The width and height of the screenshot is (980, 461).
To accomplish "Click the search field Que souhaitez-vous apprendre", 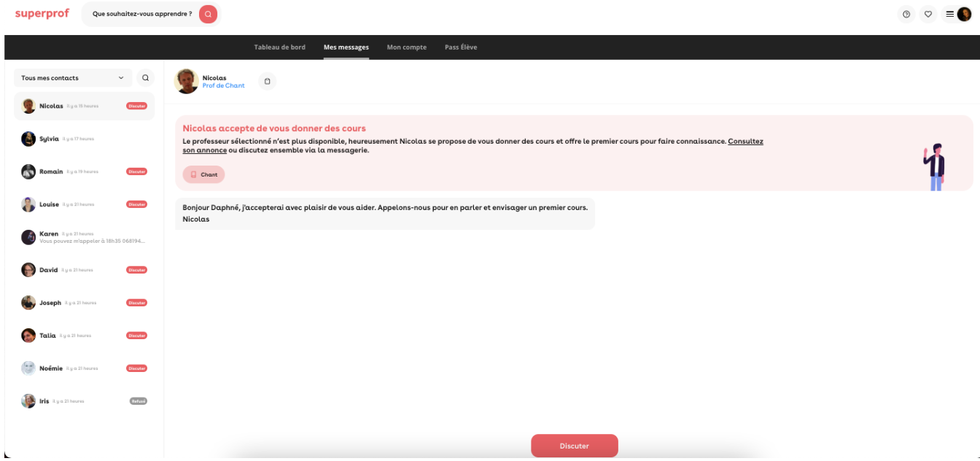I will pyautogui.click(x=142, y=14).
